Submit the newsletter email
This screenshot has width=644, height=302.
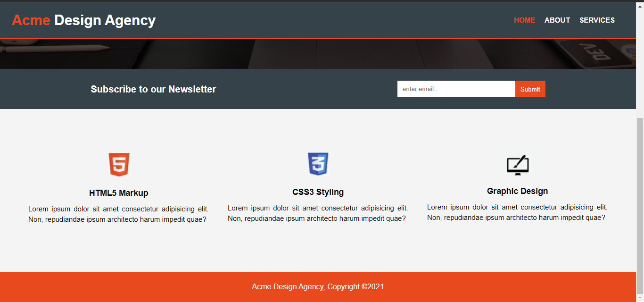530,89
